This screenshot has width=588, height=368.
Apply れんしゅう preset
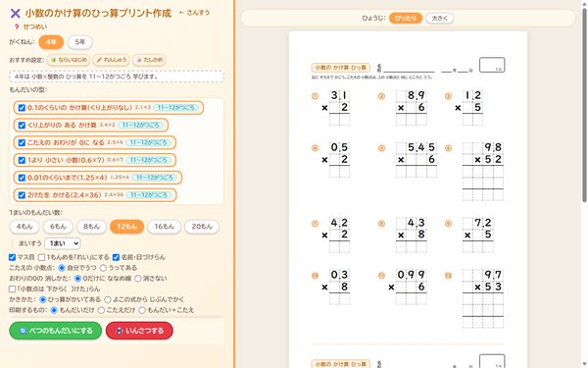click(x=112, y=60)
